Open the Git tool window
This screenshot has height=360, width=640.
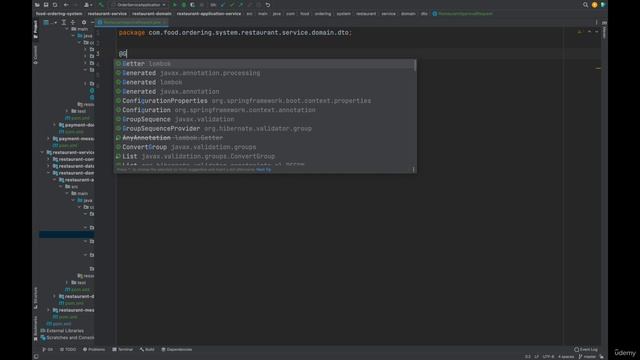pos(48,349)
